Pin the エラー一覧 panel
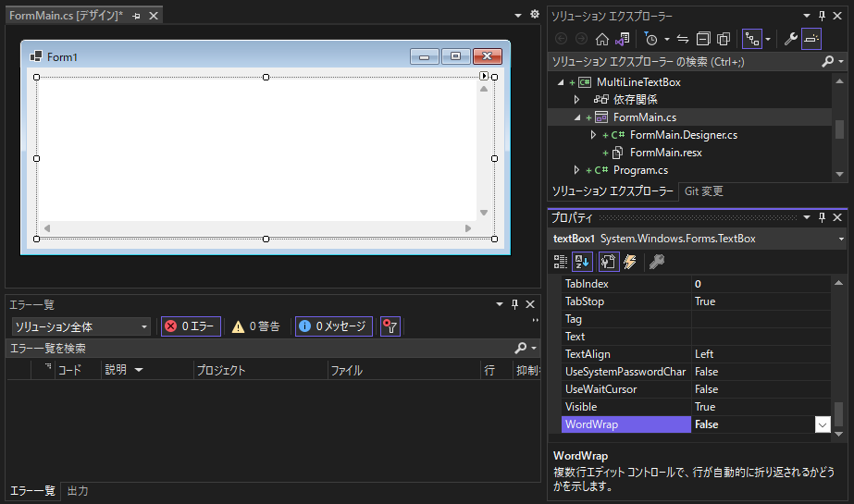The height and width of the screenshot is (504, 854). (x=514, y=304)
